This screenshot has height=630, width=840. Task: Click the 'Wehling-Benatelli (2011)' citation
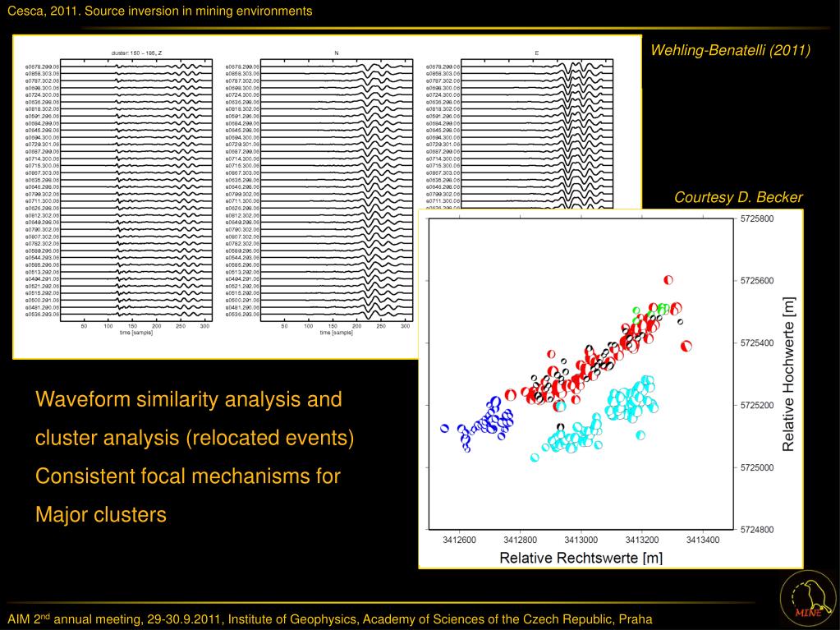tap(730, 50)
